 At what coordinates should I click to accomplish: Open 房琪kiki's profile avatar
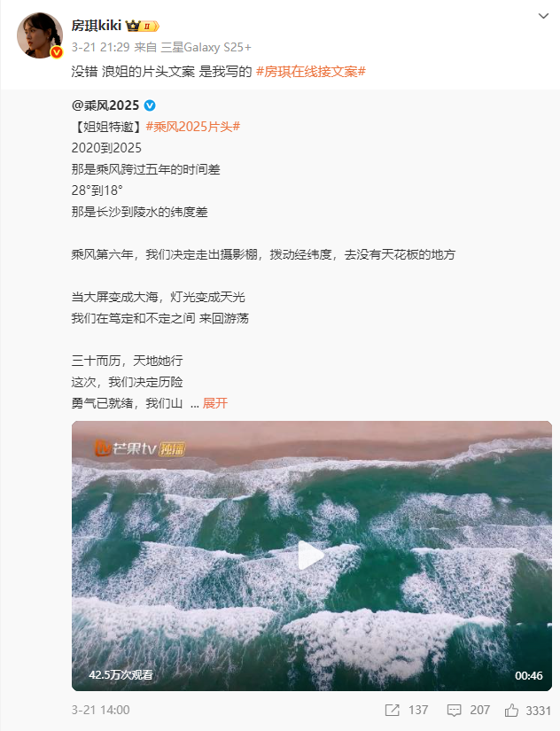tap(40, 36)
